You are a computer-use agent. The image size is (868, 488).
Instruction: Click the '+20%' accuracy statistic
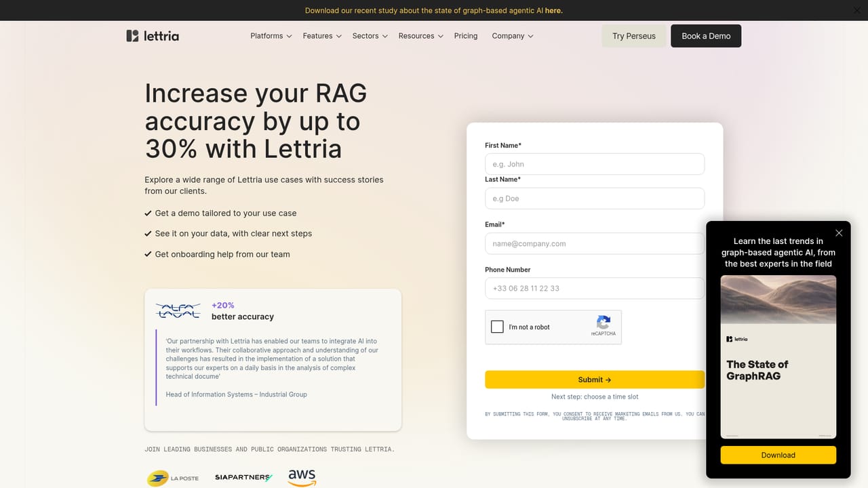[223, 305]
